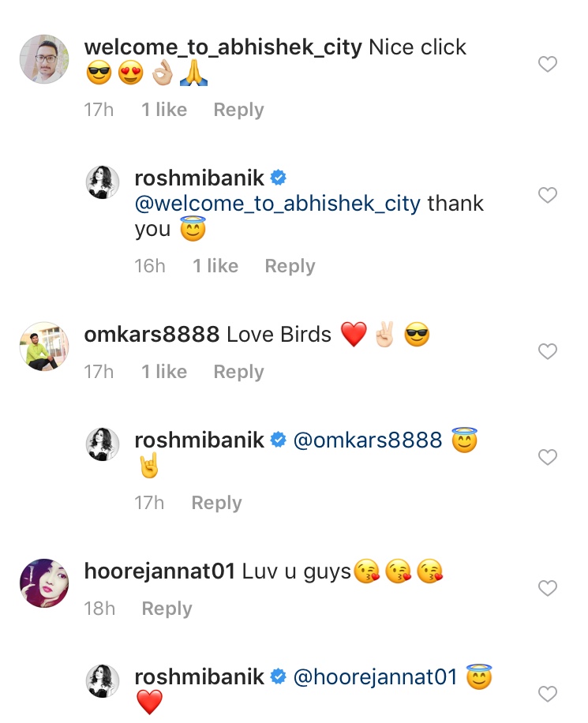Image resolution: width=588 pixels, height=723 pixels.
Task: Reply to hoorejannat01's comment
Action: click(167, 609)
